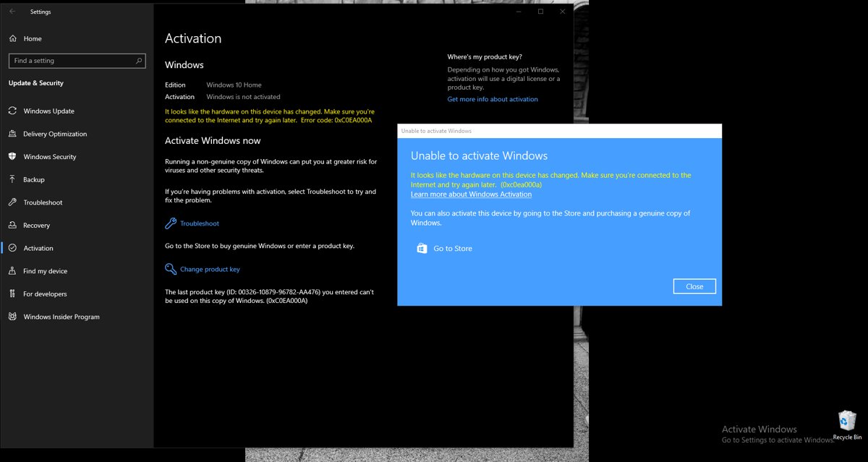Image resolution: width=868 pixels, height=462 pixels.
Task: Click the Windows Security shield icon
Action: [x=12, y=156]
